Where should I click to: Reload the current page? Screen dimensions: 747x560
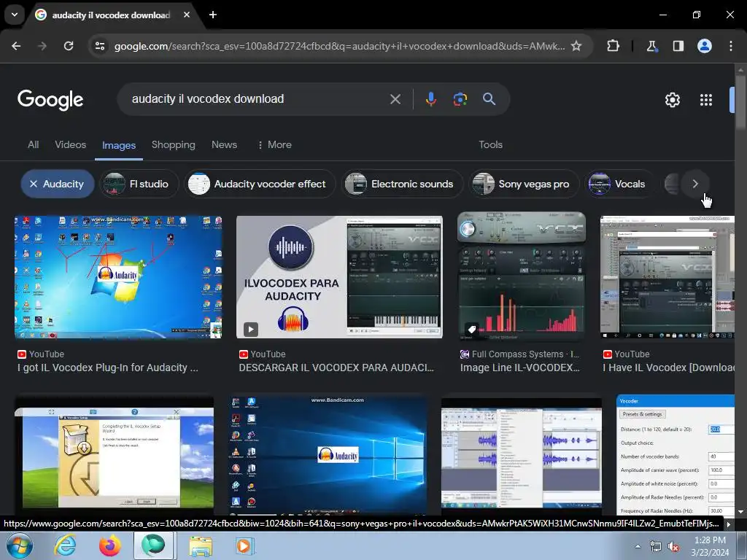point(69,46)
